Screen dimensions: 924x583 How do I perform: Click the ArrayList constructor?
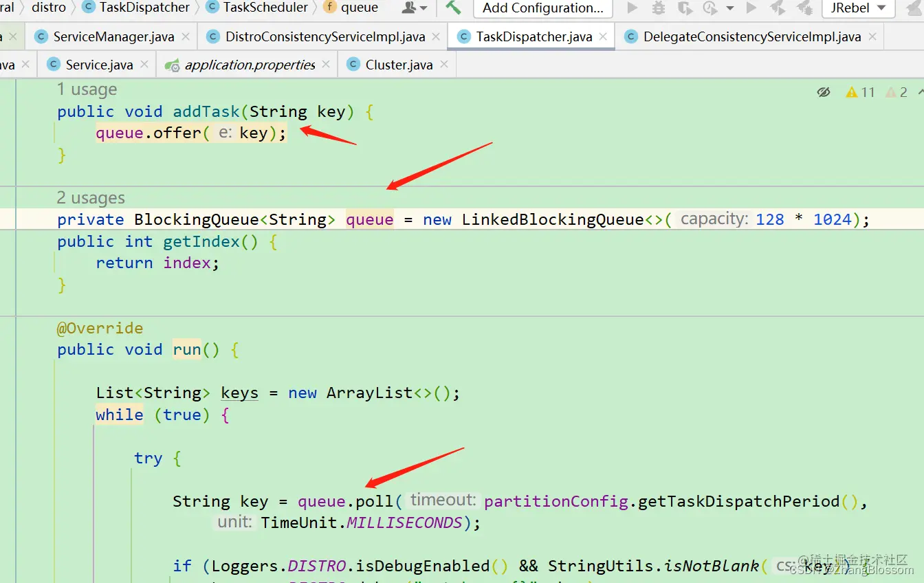370,393
